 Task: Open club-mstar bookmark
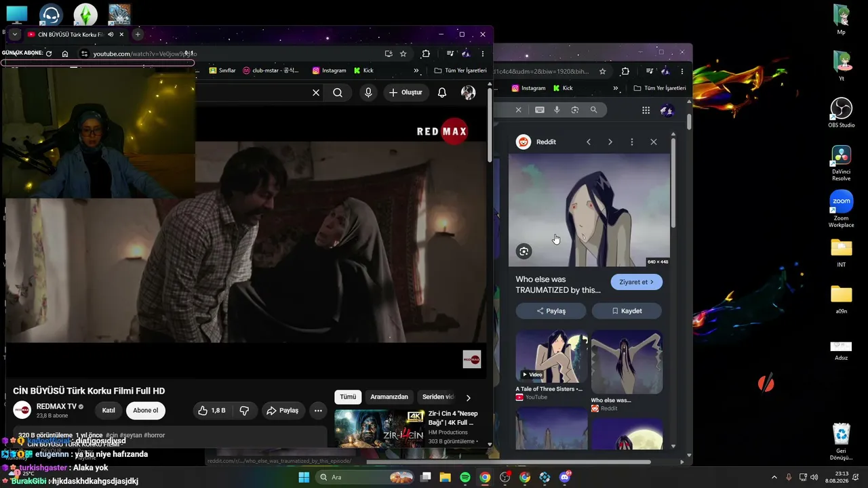point(271,70)
